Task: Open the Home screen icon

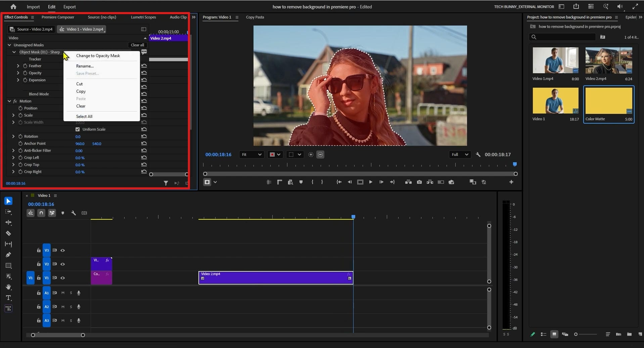Action: click(13, 7)
